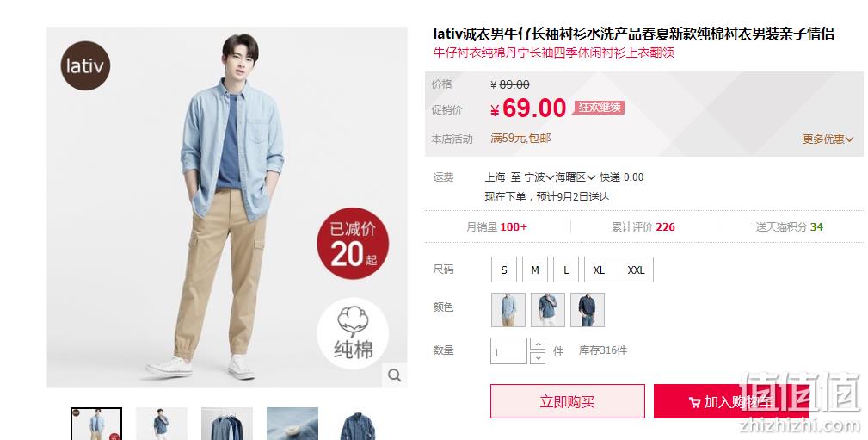Select the light blue shirt color swatch

pyautogui.click(x=508, y=310)
